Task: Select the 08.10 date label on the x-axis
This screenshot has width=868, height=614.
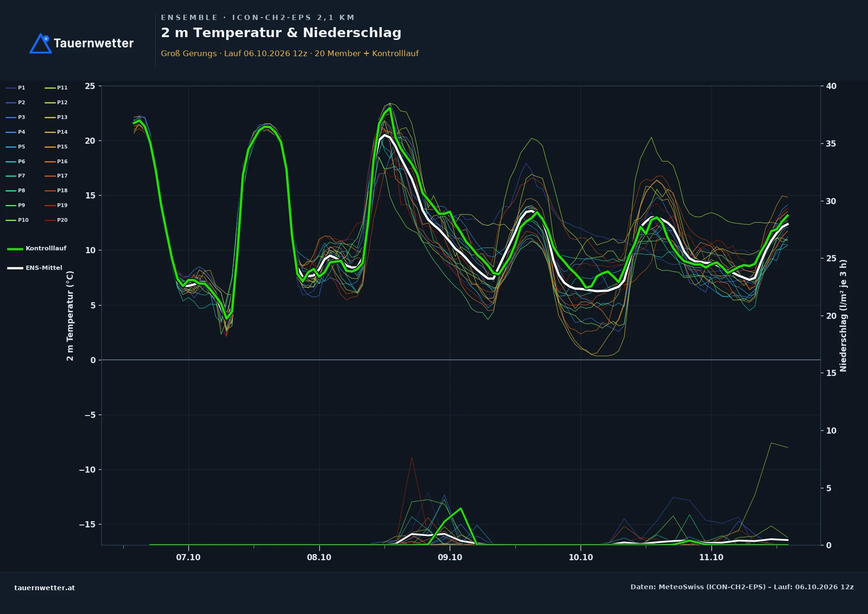Action: [319, 557]
